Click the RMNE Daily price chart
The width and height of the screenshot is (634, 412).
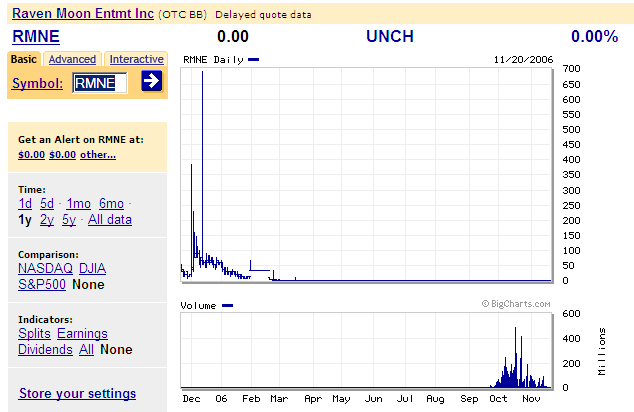[x=366, y=174]
